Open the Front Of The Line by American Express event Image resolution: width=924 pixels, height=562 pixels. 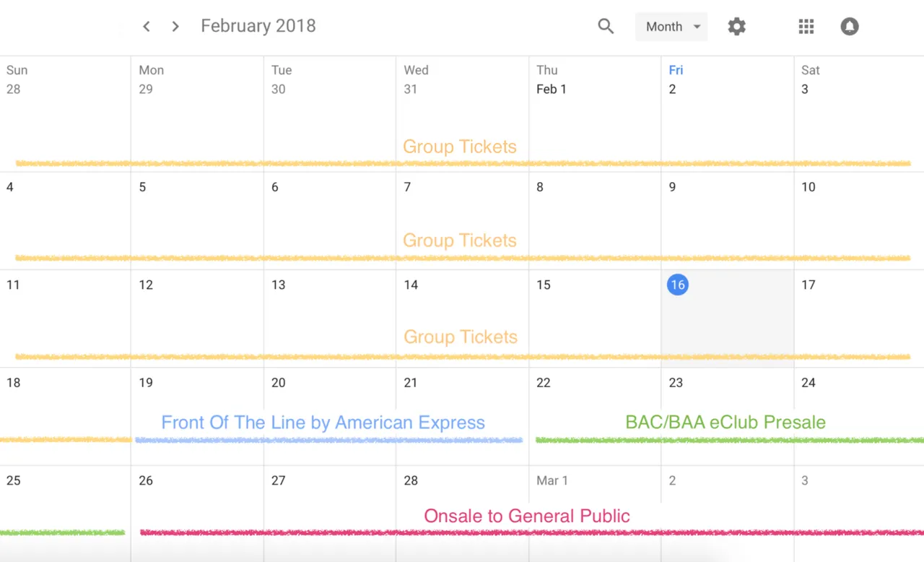coord(323,423)
